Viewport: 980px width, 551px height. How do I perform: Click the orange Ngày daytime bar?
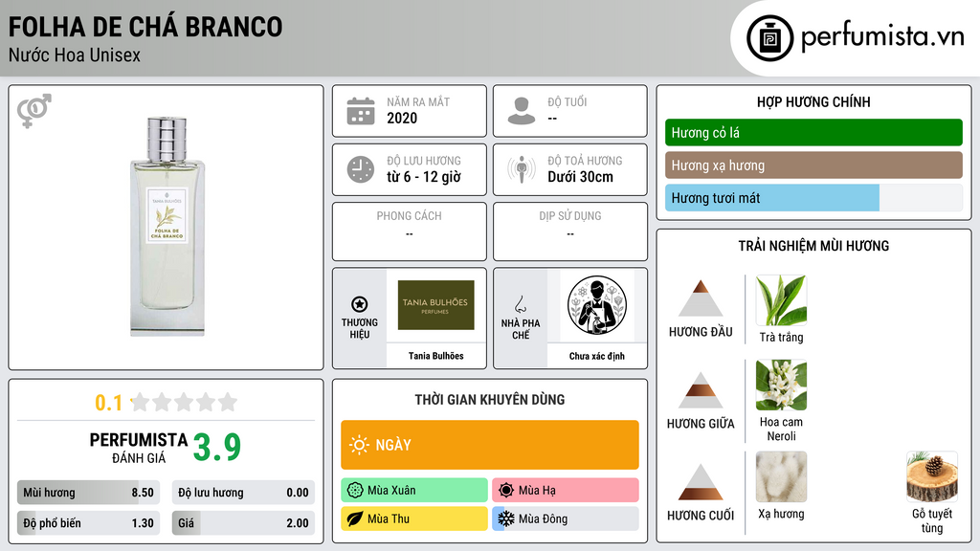[x=490, y=445]
